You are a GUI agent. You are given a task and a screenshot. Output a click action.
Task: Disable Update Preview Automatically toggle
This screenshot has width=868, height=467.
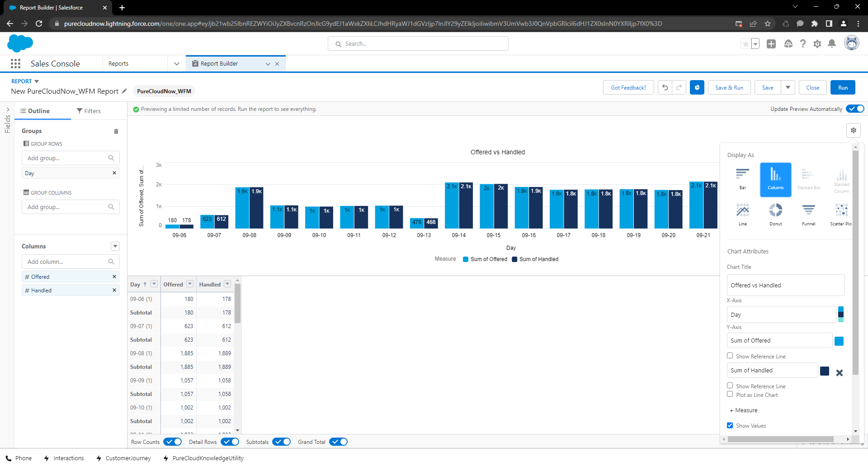[x=855, y=109]
